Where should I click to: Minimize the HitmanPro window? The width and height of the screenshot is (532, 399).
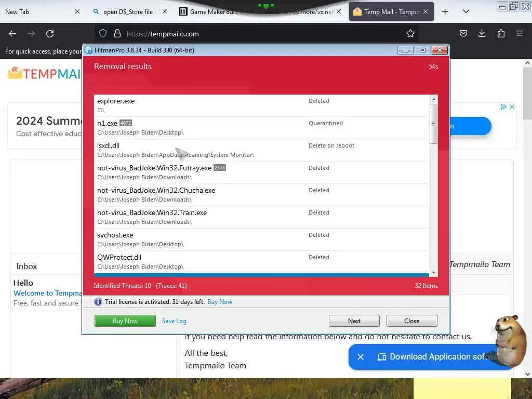point(405,50)
